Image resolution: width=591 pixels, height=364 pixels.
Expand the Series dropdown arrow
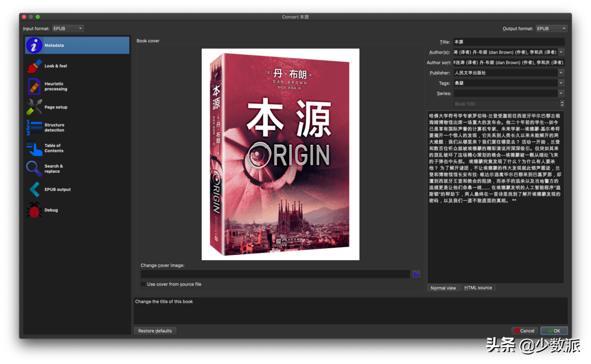tap(561, 93)
